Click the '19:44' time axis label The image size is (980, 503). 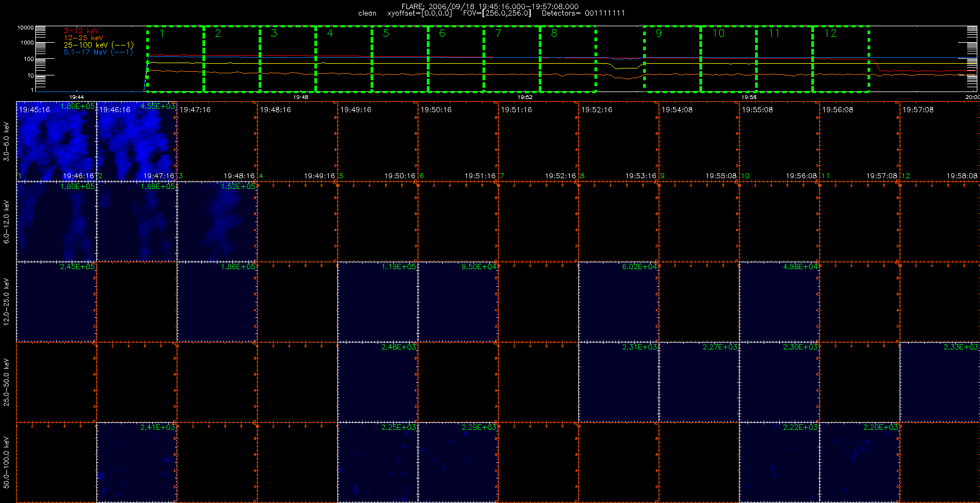coord(77,97)
